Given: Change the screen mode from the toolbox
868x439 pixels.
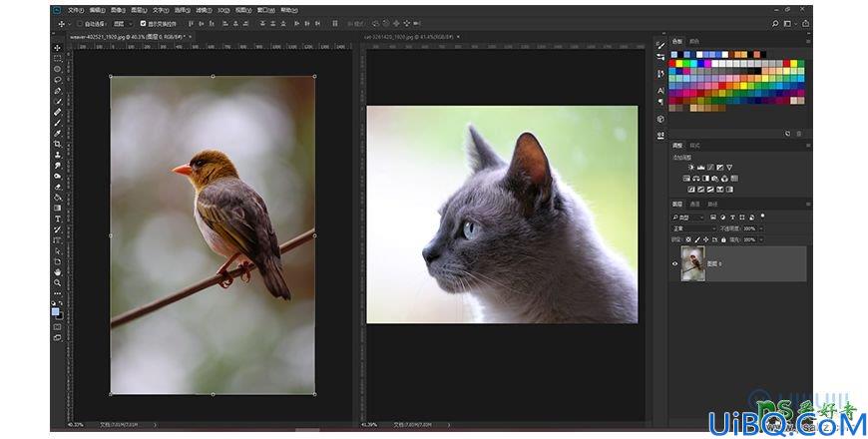Looking at the screenshot, I should point(58,337).
